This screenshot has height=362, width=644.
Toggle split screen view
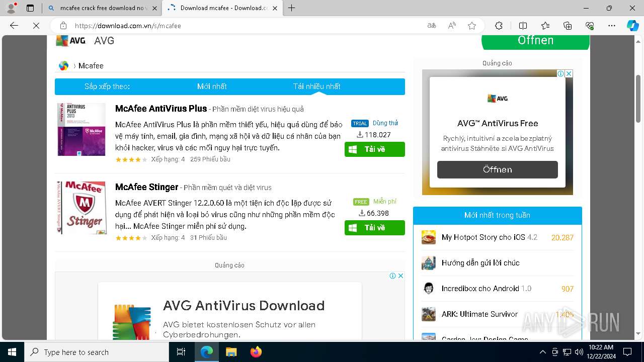pos(523,26)
